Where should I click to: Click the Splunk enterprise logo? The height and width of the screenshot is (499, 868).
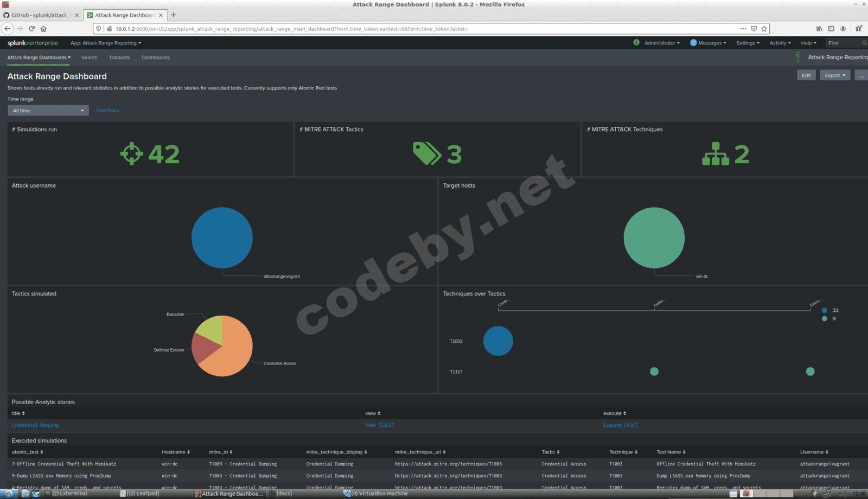tap(33, 43)
